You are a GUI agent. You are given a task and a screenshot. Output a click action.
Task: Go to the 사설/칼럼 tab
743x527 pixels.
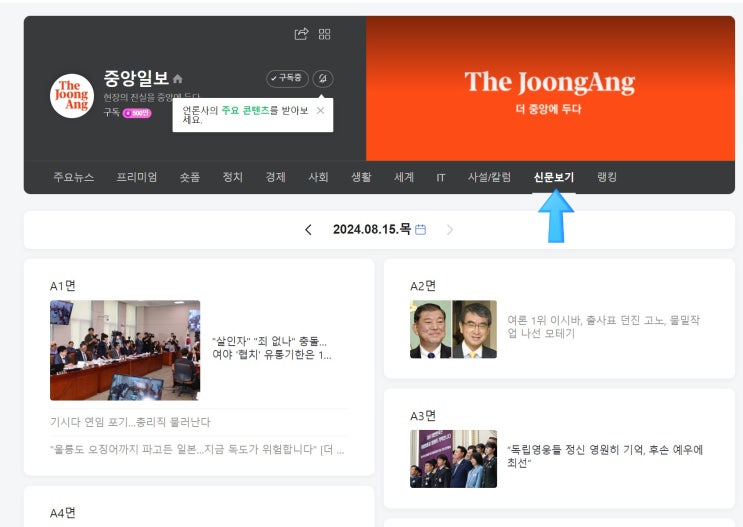pyautogui.click(x=489, y=177)
